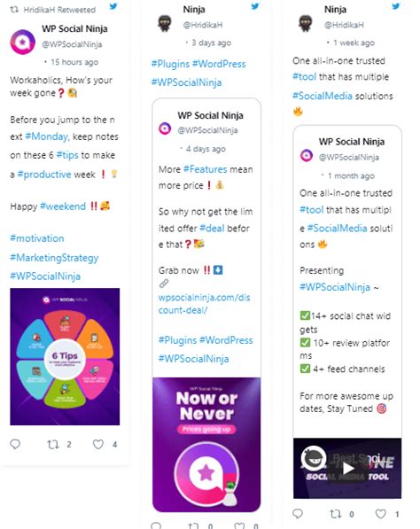Retweet the Workaholics tweet with 2 retweets
Image resolution: width=420 pixels, height=529 pixels.
pos(53,445)
